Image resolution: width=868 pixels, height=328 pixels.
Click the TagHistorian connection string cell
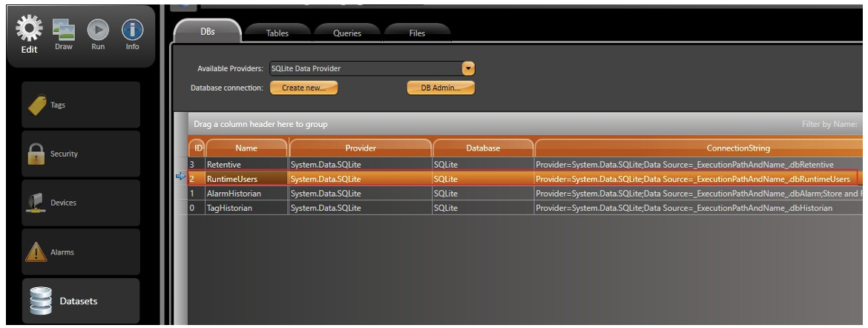point(683,209)
